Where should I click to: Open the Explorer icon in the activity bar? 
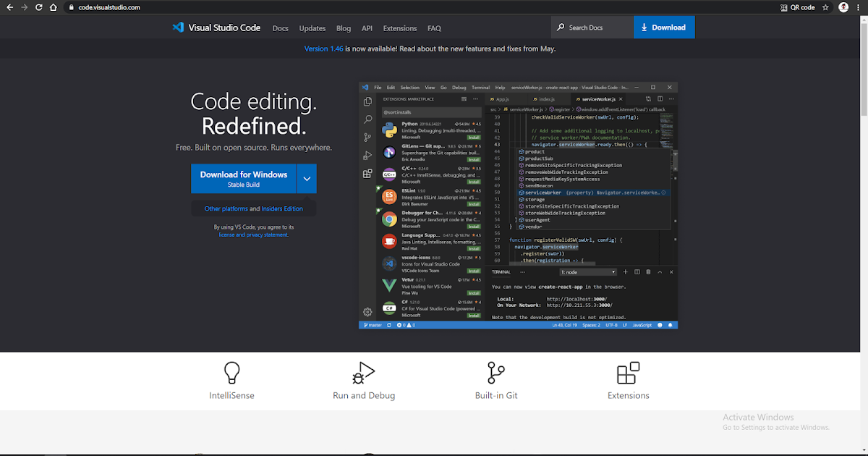[367, 102]
